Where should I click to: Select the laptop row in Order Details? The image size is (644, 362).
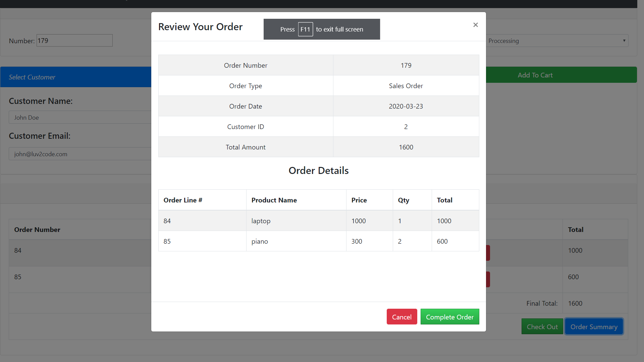(296, 221)
